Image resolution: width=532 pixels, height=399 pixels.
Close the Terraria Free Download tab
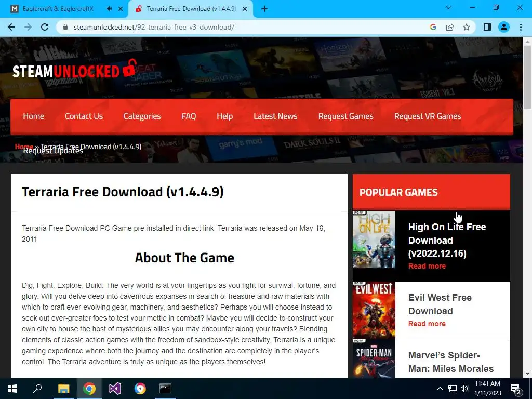[245, 9]
